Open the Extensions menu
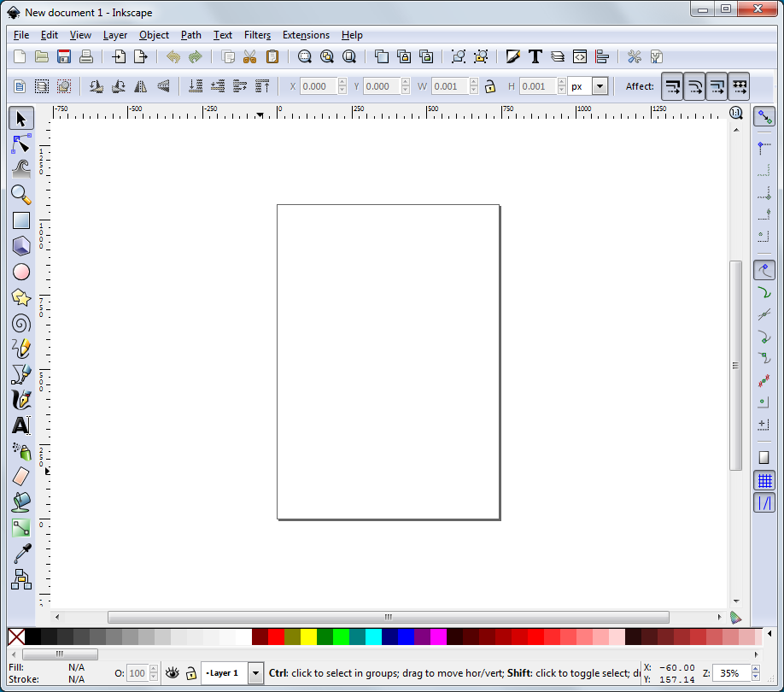Screen dimensions: 784x692 click(306, 35)
